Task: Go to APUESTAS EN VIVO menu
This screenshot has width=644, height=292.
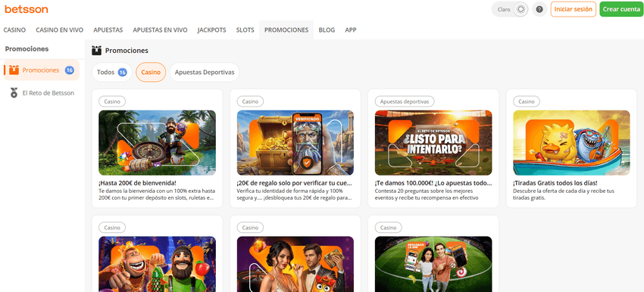Action: (x=160, y=30)
